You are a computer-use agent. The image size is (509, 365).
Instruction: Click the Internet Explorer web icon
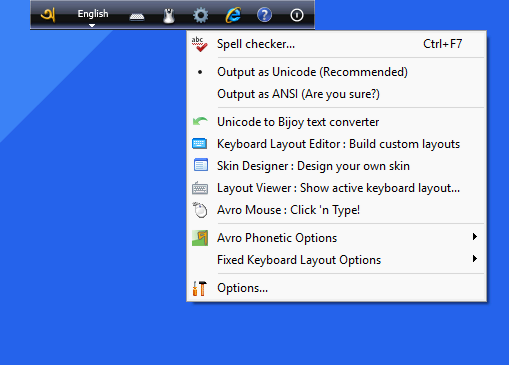(x=233, y=15)
